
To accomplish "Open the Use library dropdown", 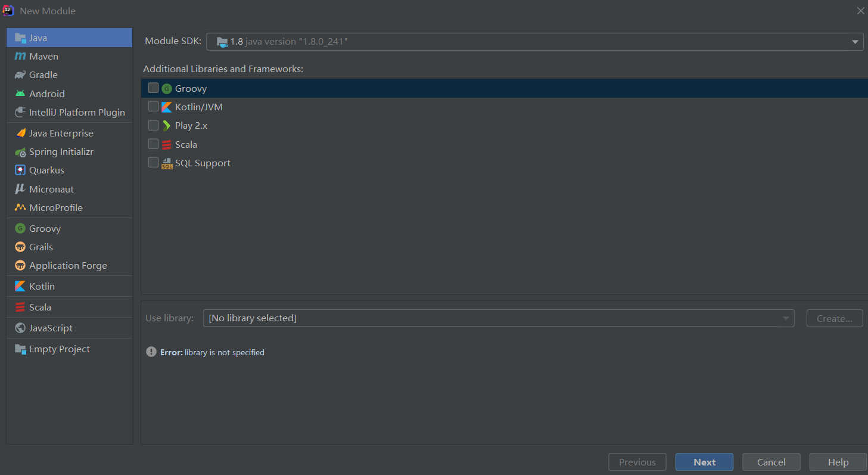I will (x=499, y=318).
